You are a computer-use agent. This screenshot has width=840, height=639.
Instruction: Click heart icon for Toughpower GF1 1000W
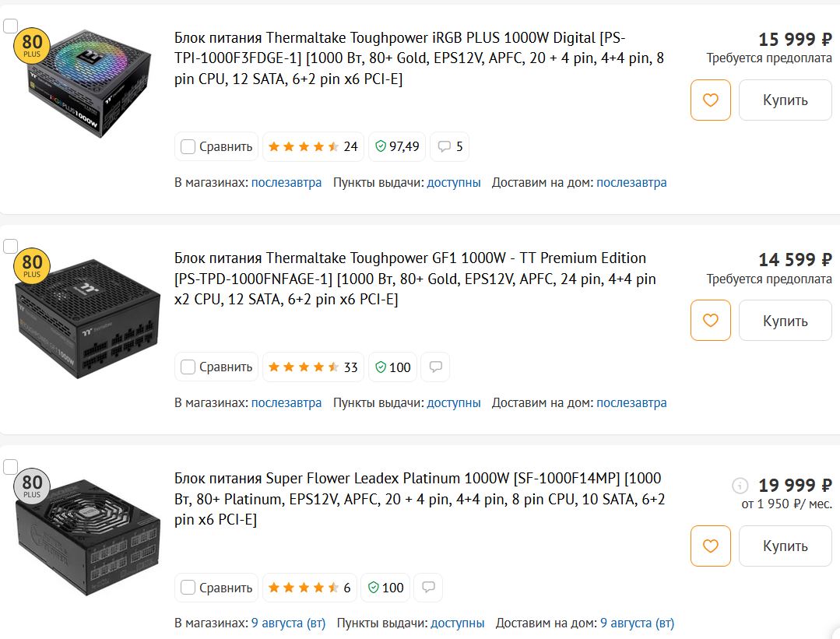click(x=710, y=321)
